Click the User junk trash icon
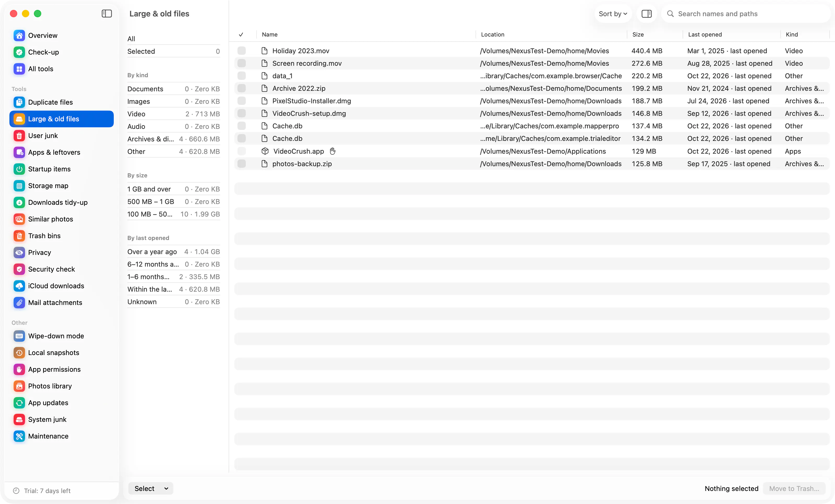The width and height of the screenshot is (835, 504). [19, 135]
